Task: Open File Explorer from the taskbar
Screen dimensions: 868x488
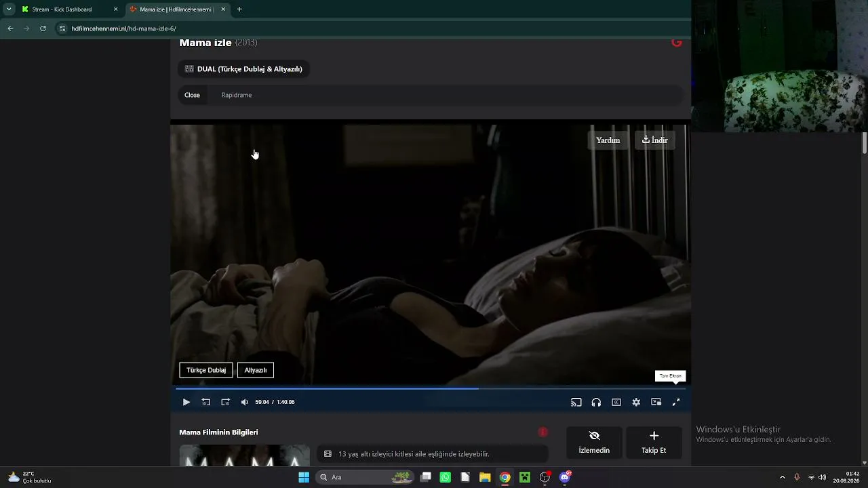Action: [x=485, y=477]
